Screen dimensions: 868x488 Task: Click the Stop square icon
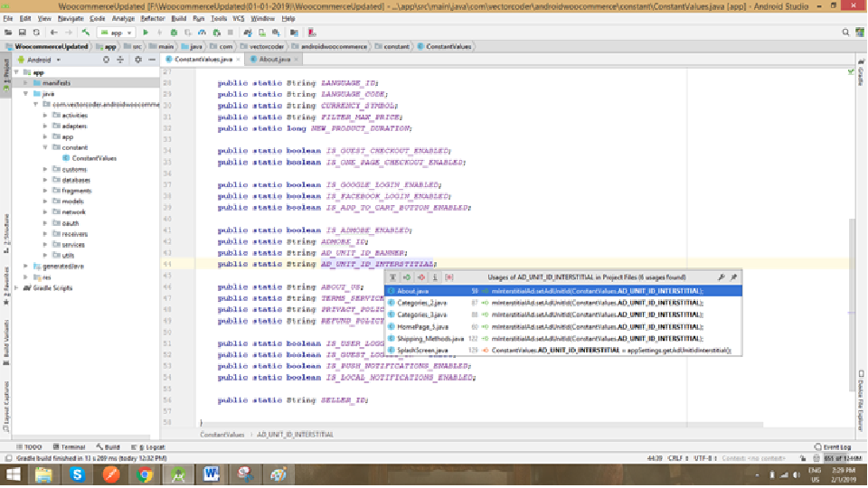pyautogui.click(x=231, y=33)
